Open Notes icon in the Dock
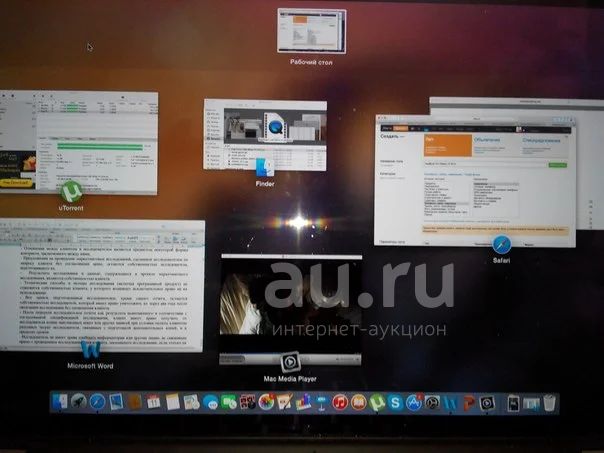 tap(172, 402)
